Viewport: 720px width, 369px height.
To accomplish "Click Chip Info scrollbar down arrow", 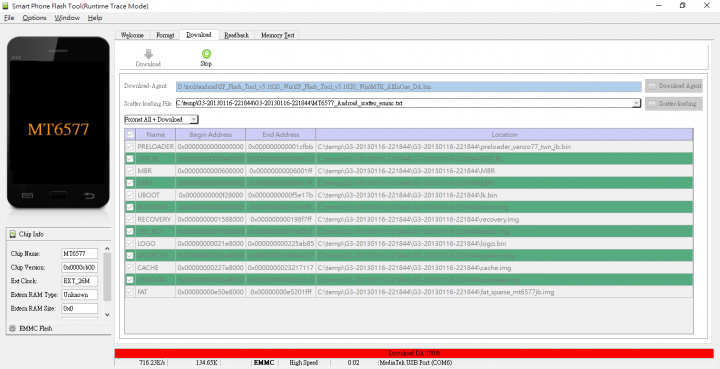I will 107,315.
